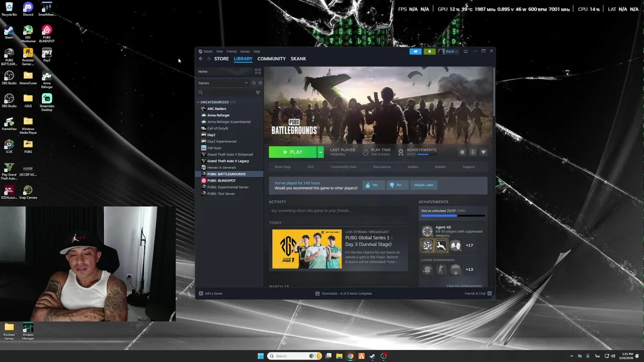Open the game info icon
The height and width of the screenshot is (362, 644).
tap(473, 152)
